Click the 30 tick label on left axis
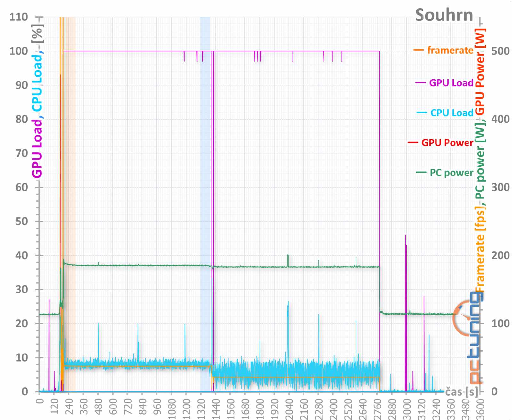 [x=21, y=290]
